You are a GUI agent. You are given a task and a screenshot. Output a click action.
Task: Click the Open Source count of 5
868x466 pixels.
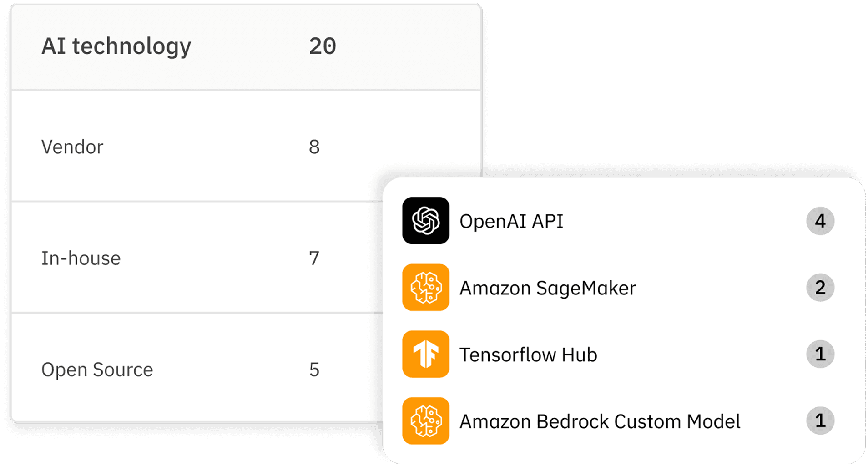click(x=314, y=370)
